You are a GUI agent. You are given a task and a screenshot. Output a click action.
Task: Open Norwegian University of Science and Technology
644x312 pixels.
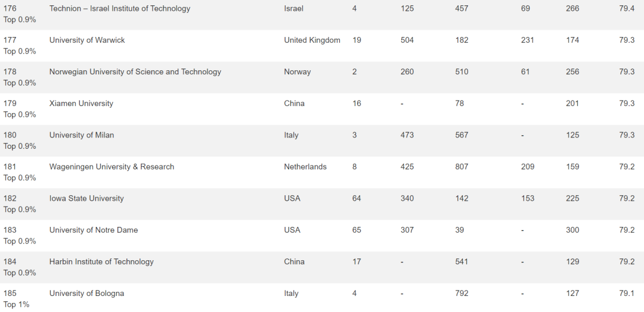tap(135, 71)
